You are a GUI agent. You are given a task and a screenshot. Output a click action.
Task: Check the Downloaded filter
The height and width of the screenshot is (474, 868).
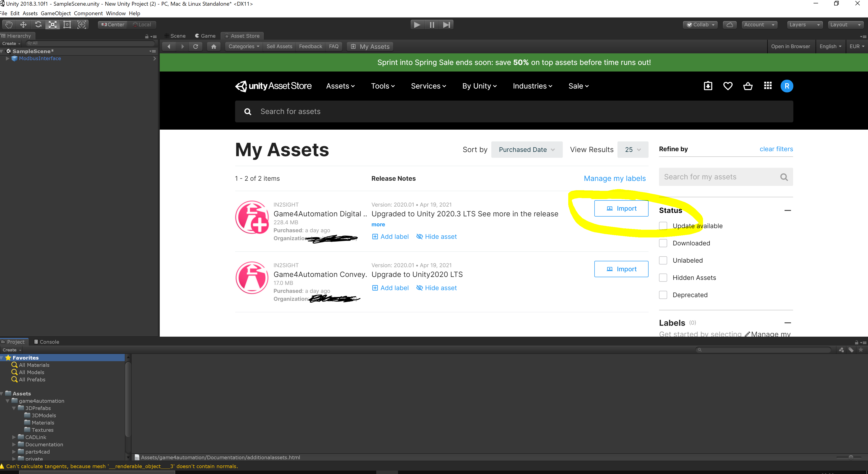pos(663,243)
